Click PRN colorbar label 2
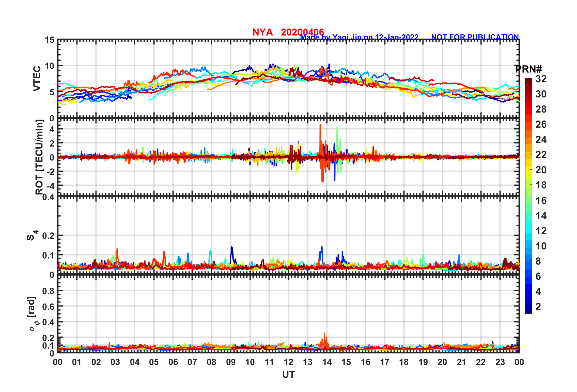577x392 pixels. [538, 307]
